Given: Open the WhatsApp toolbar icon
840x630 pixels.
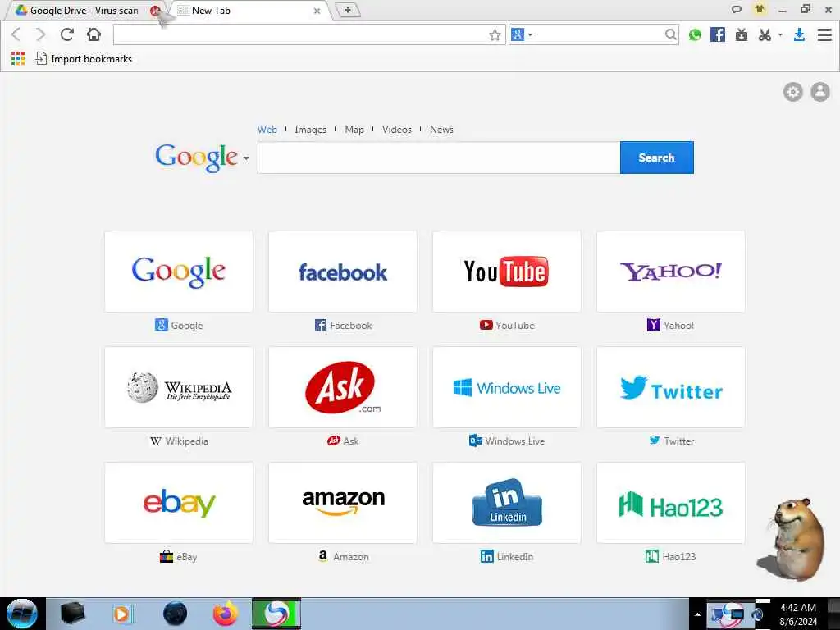Looking at the screenshot, I should (695, 34).
